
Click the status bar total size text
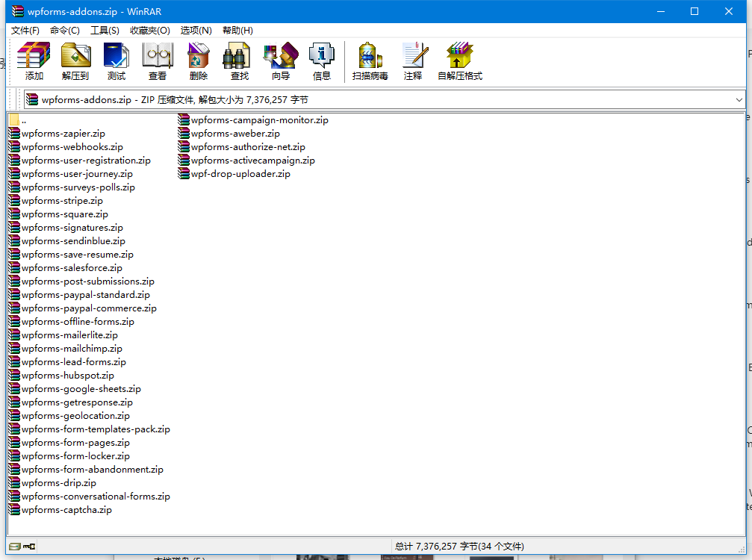tap(459, 546)
